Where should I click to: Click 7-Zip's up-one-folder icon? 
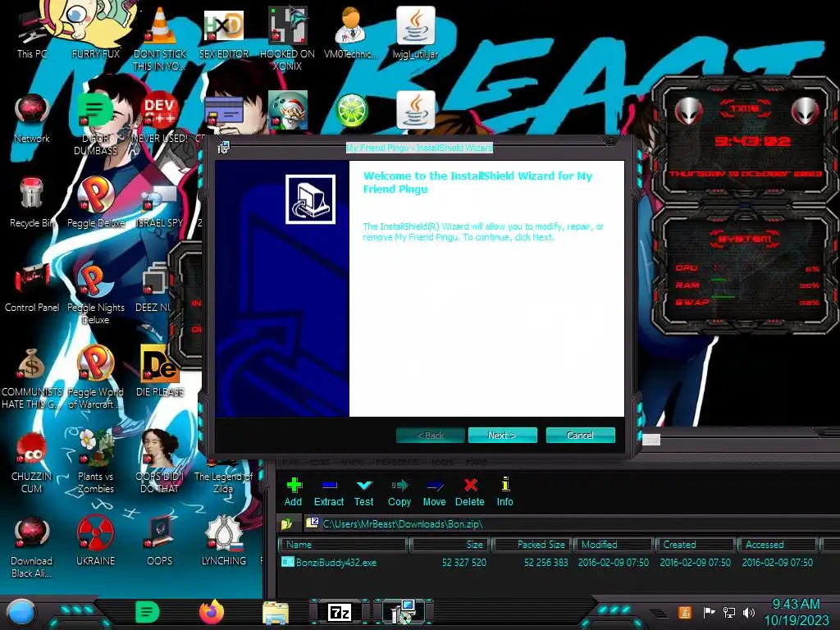[286, 523]
